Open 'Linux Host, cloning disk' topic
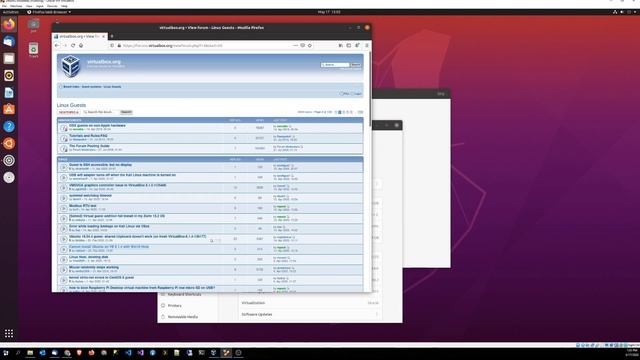Viewport: 640px width, 360px height. pyautogui.click(x=89, y=257)
